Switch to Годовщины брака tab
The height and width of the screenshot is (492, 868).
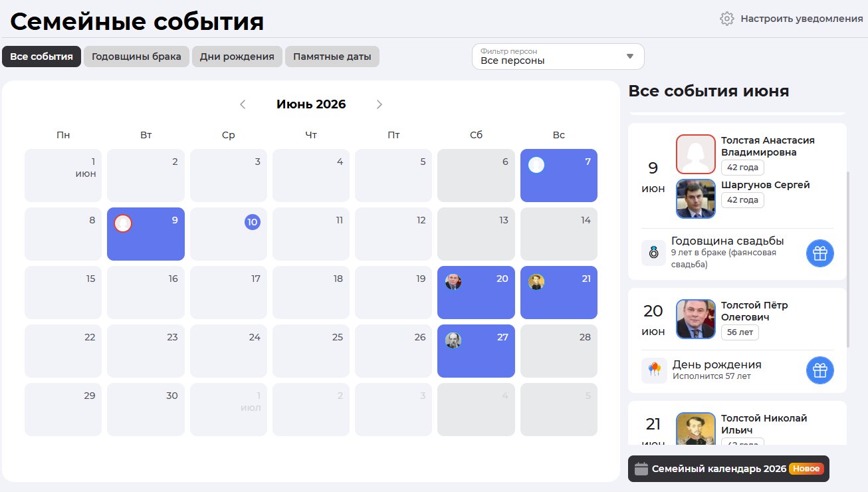point(136,57)
